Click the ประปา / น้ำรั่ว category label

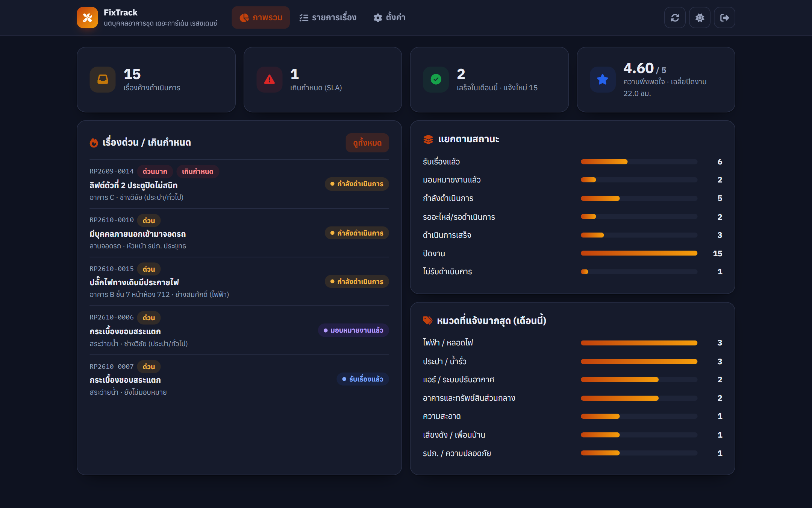point(444,361)
